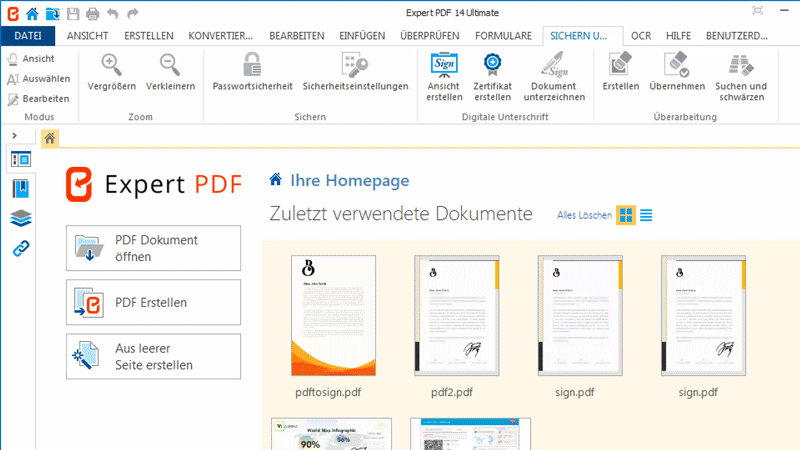This screenshot has width=800, height=450.
Task: Select the Auswählen text selection mode
Action: [x=39, y=79]
